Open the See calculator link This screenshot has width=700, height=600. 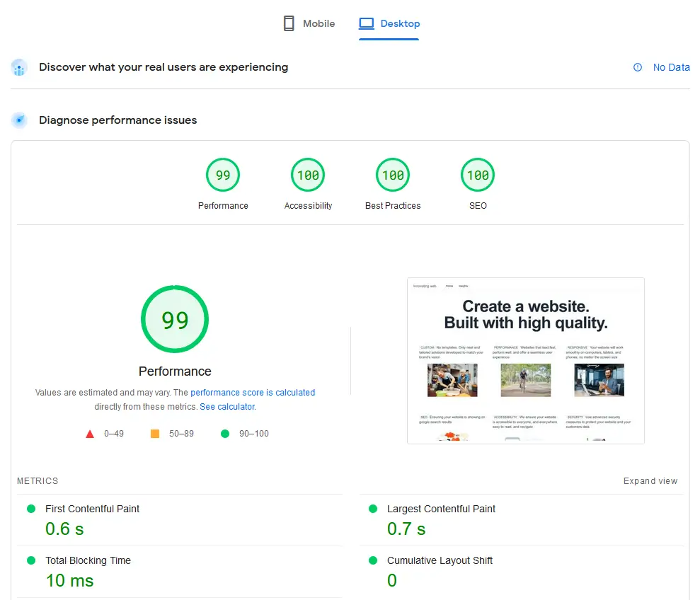pos(226,406)
